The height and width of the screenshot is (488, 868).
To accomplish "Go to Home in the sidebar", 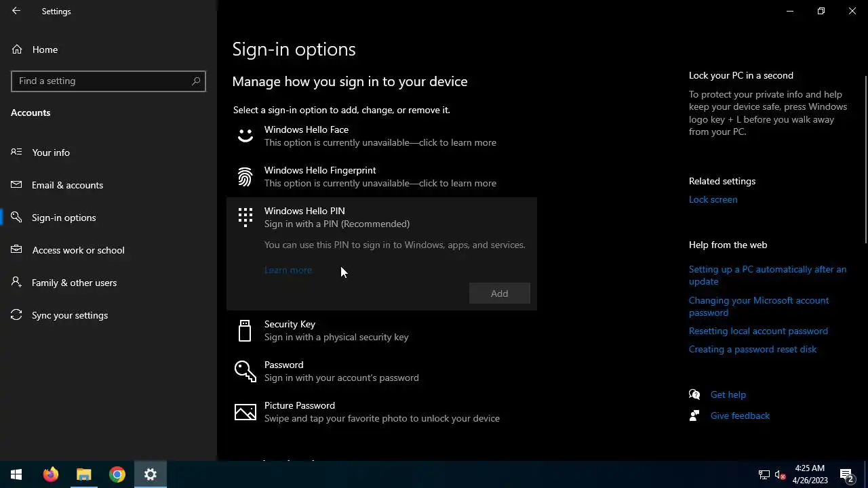I will point(108,49).
